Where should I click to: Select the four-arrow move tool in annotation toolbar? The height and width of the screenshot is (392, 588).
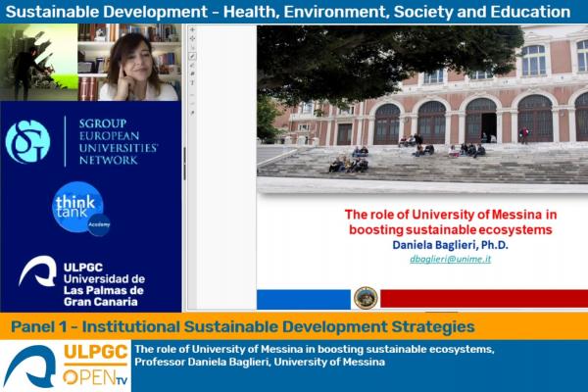[x=192, y=38]
